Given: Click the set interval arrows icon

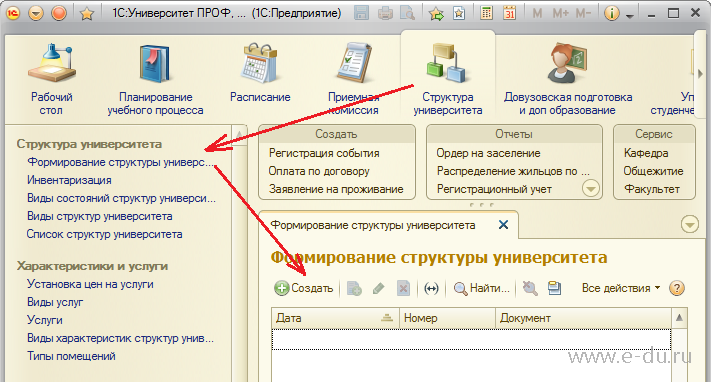Looking at the screenshot, I should 431,288.
